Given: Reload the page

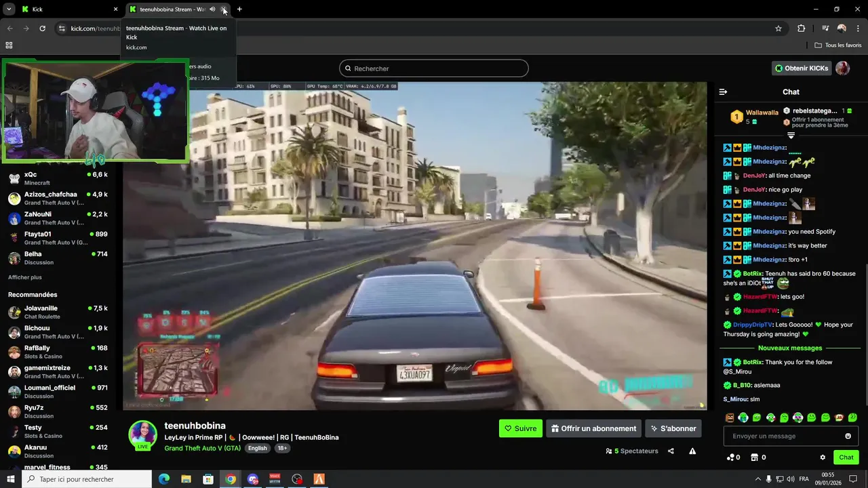Looking at the screenshot, I should coord(42,28).
